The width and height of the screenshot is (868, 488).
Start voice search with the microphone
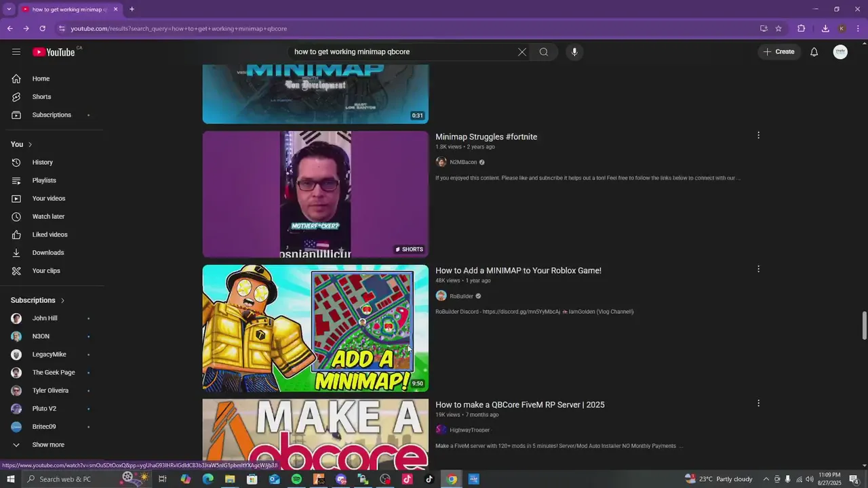point(574,52)
